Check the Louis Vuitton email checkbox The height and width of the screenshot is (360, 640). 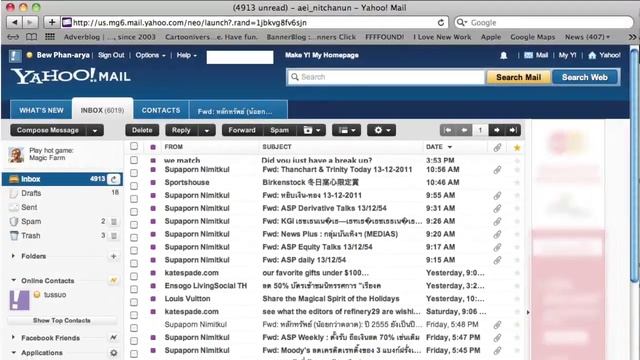pyautogui.click(x=134, y=302)
